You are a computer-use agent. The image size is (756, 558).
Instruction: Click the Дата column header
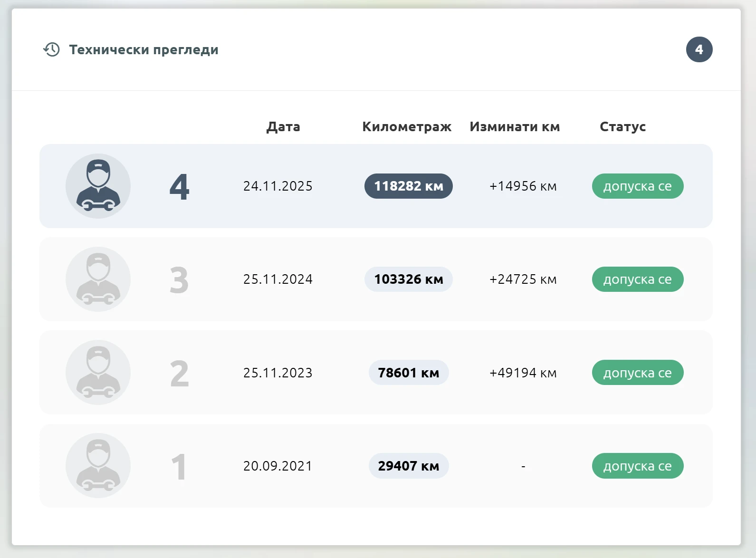283,126
